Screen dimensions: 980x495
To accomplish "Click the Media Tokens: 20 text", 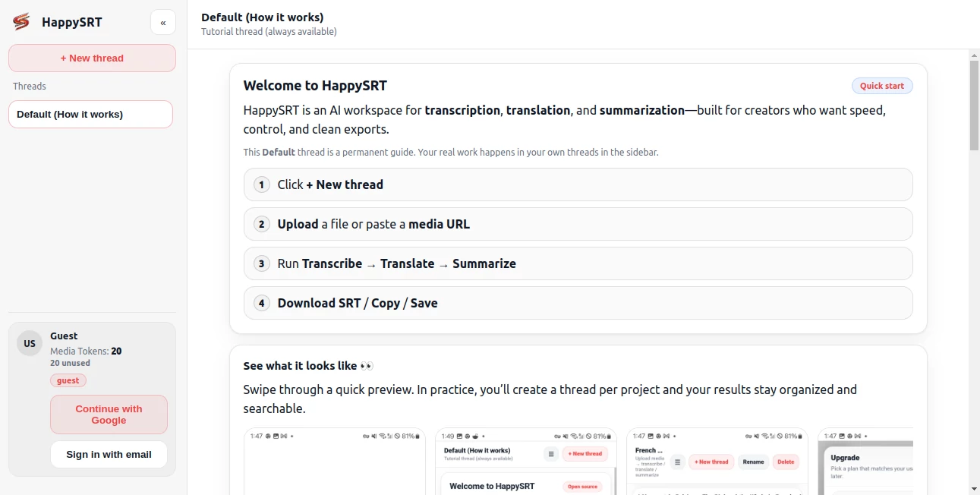I will 86,351.
